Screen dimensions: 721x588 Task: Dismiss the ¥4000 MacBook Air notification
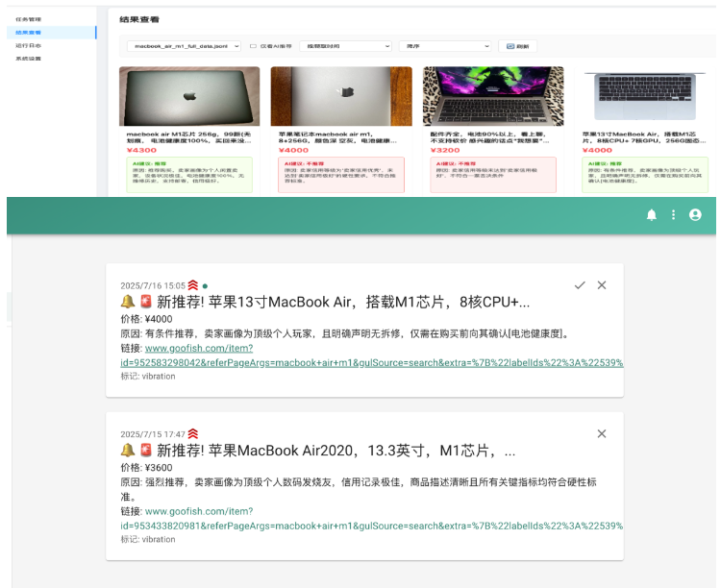pyautogui.click(x=602, y=285)
